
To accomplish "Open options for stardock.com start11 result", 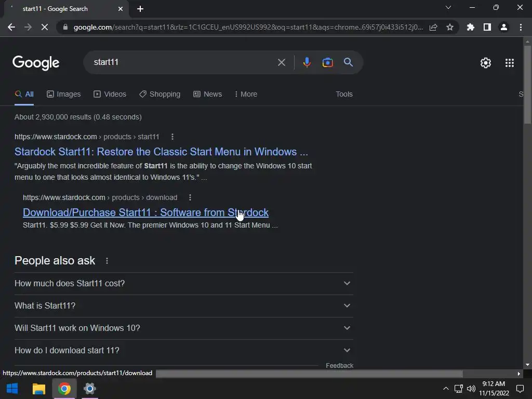I will click(172, 137).
